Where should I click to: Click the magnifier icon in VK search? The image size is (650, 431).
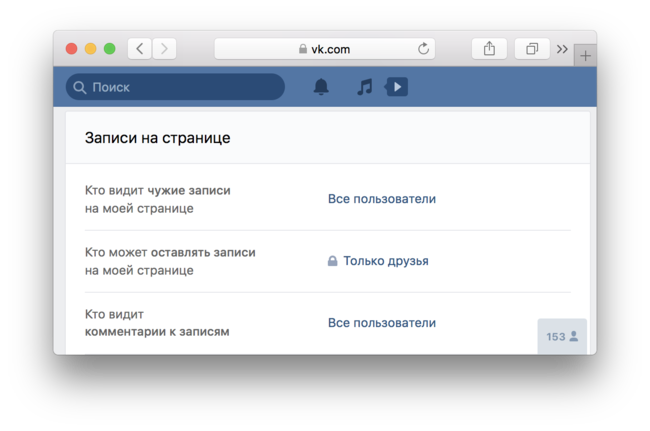80,87
